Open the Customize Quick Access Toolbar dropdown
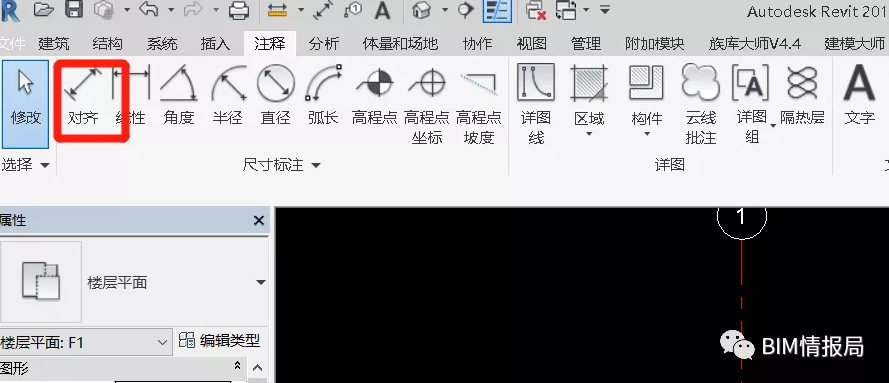Viewport: 889px width, 383px height. click(x=606, y=10)
